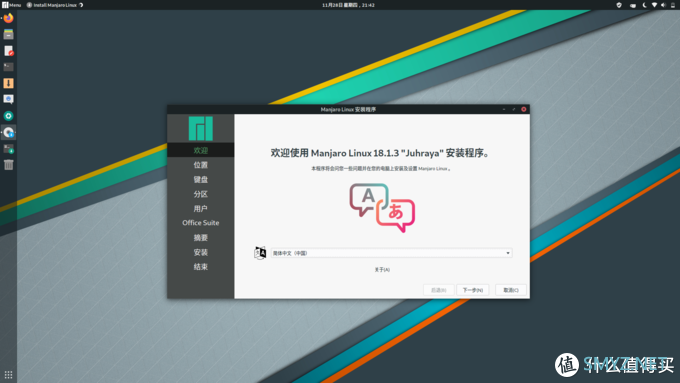Select the 分区 step in sidebar
Viewport: 680px width, 383px height.
tap(200, 194)
